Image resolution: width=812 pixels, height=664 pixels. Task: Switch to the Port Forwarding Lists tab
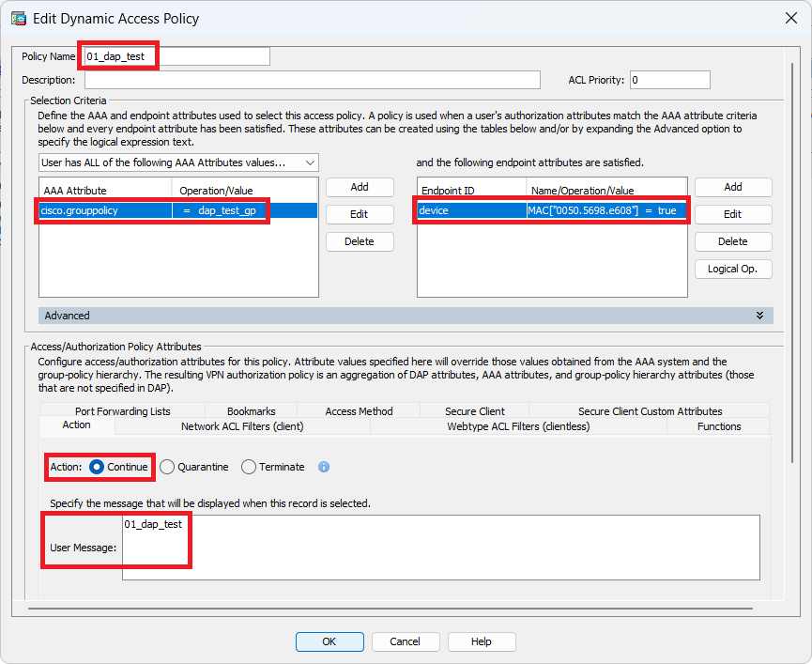pyautogui.click(x=123, y=410)
